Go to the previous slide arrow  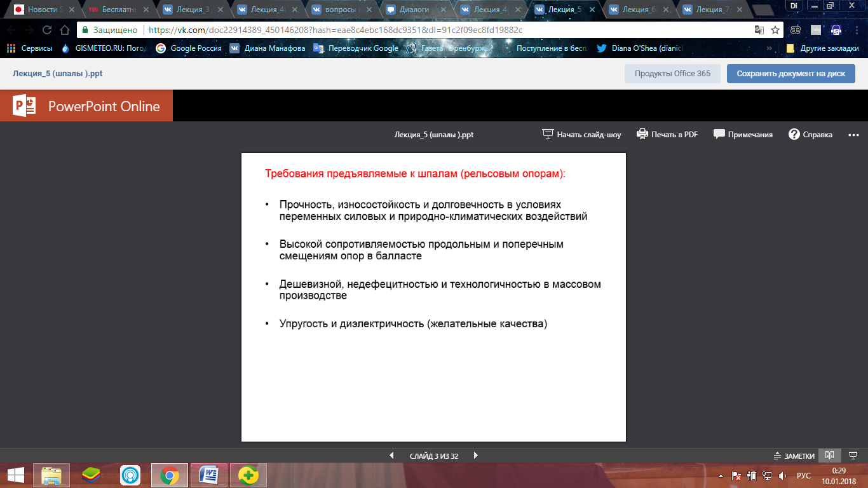point(391,456)
